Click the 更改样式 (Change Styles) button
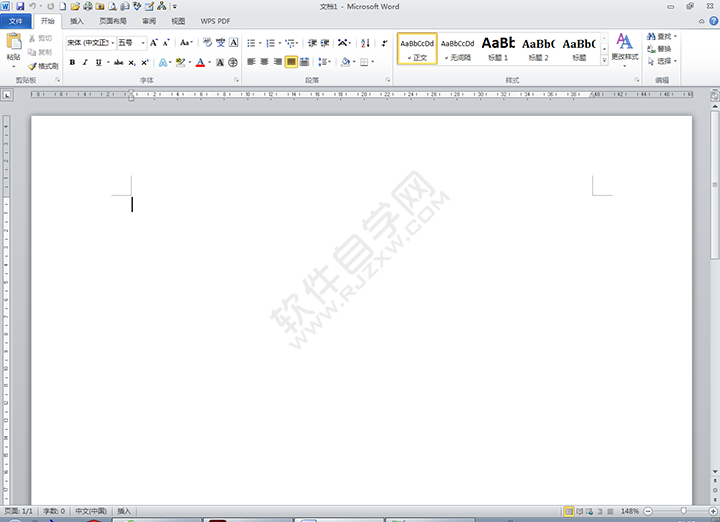The image size is (720, 522). point(624,50)
